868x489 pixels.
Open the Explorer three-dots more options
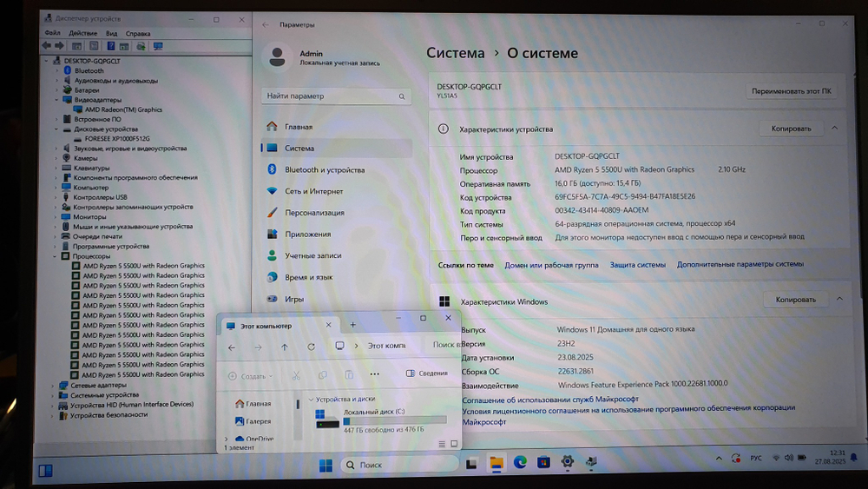pos(375,373)
